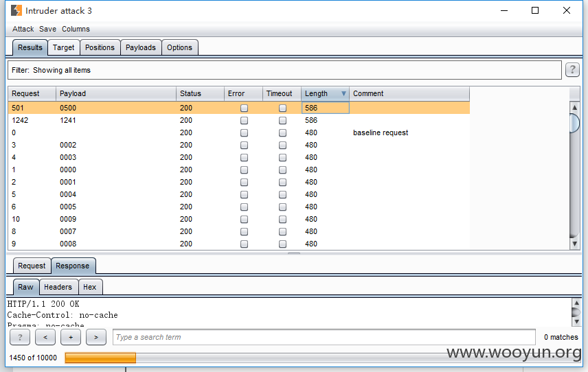Maximize the Intruder attack 3 window
The image size is (588, 372).
coord(535,10)
